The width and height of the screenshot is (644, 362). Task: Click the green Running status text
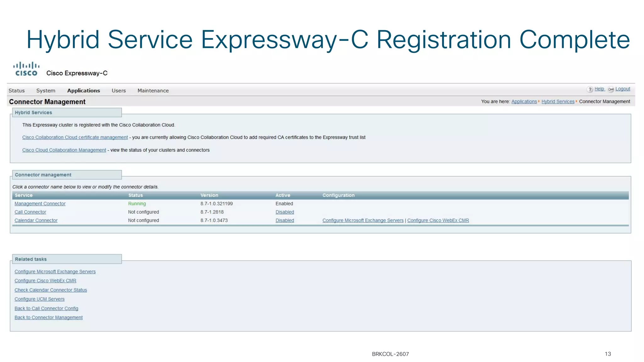137,204
